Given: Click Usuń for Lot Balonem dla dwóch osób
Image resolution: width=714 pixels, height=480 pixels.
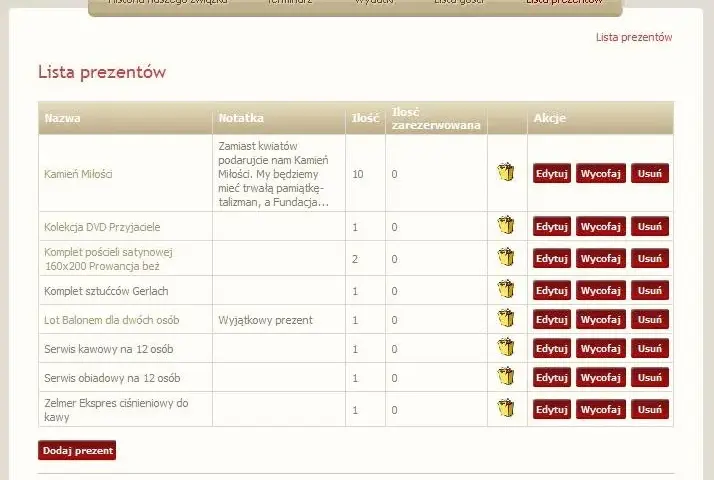Looking at the screenshot, I should click(x=650, y=319).
